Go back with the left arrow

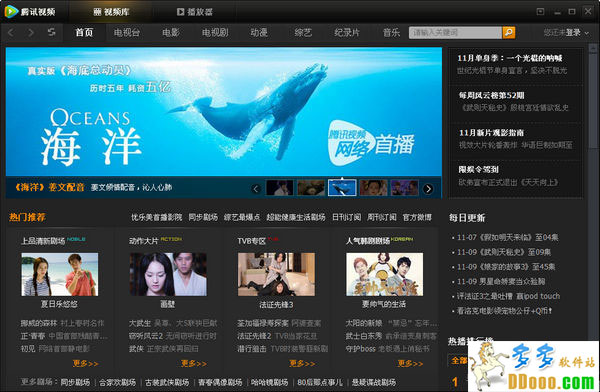coord(11,33)
